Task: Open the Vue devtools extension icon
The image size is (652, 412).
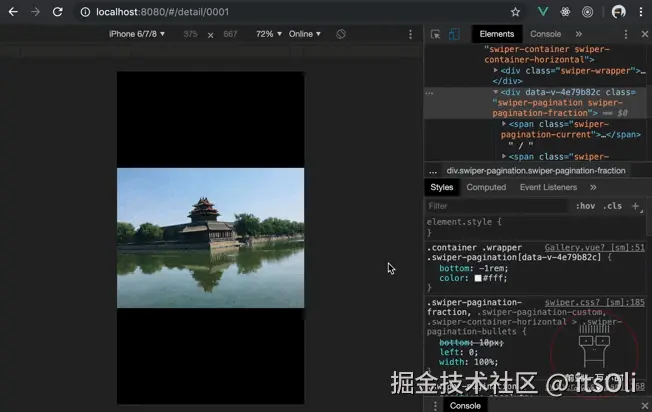Action: 543,12
